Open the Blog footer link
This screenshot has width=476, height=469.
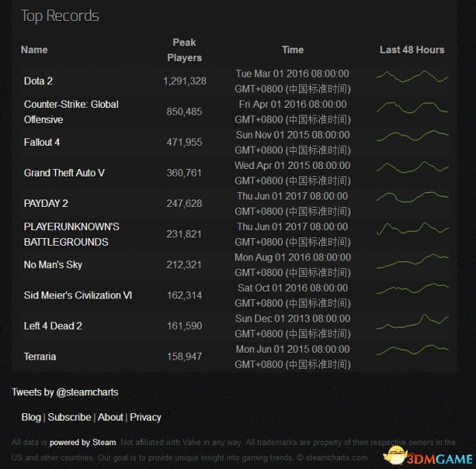coord(31,417)
